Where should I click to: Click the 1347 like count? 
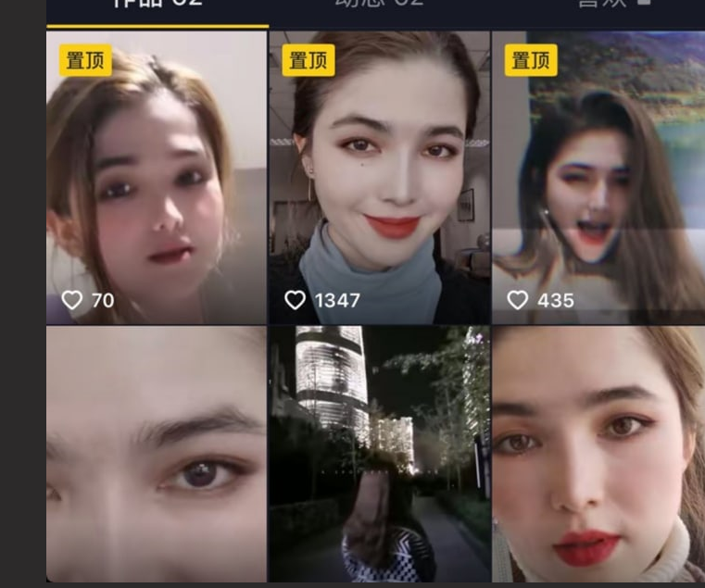coord(337,300)
